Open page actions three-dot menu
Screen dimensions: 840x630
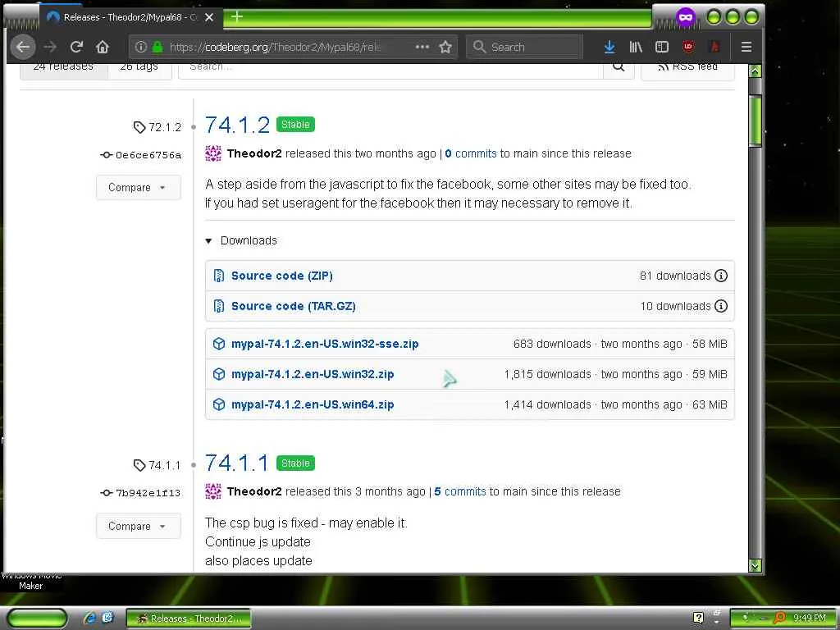tap(422, 47)
